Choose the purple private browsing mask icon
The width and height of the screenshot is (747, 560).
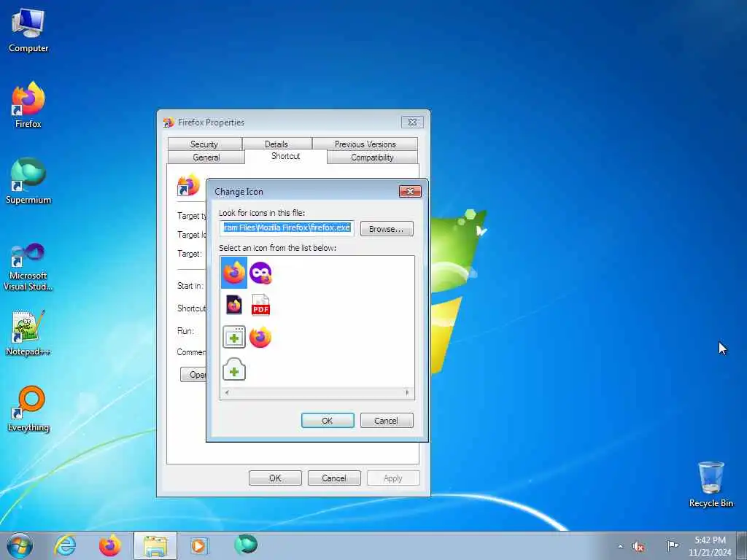pyautogui.click(x=260, y=273)
